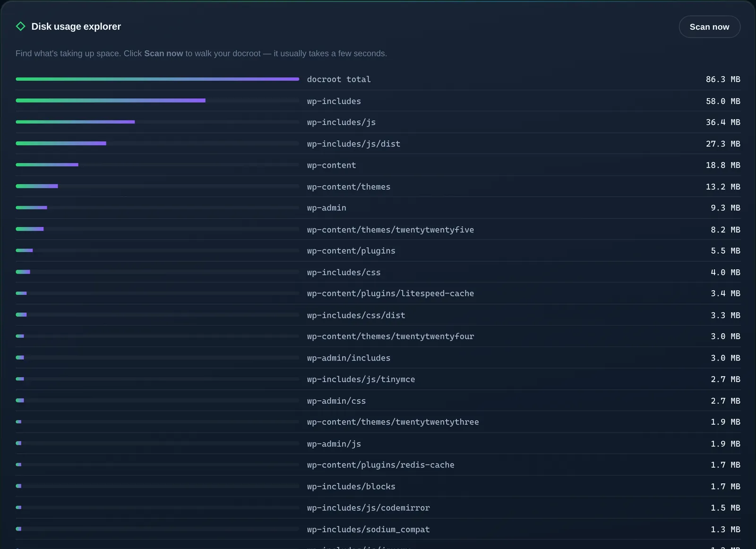Select the '5.5 MB' size value

pyautogui.click(x=725, y=251)
